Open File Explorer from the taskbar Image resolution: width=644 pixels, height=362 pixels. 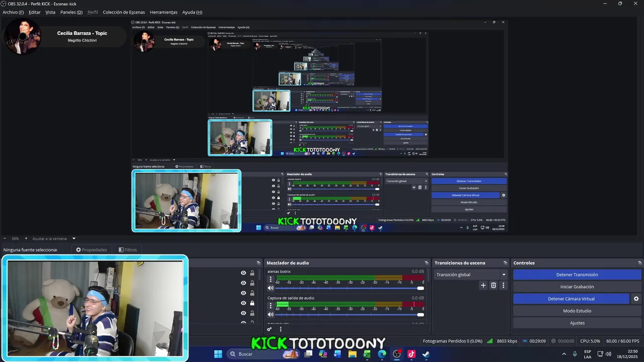tap(352, 354)
